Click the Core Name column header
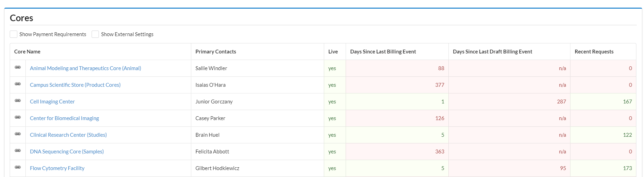 tap(27, 52)
